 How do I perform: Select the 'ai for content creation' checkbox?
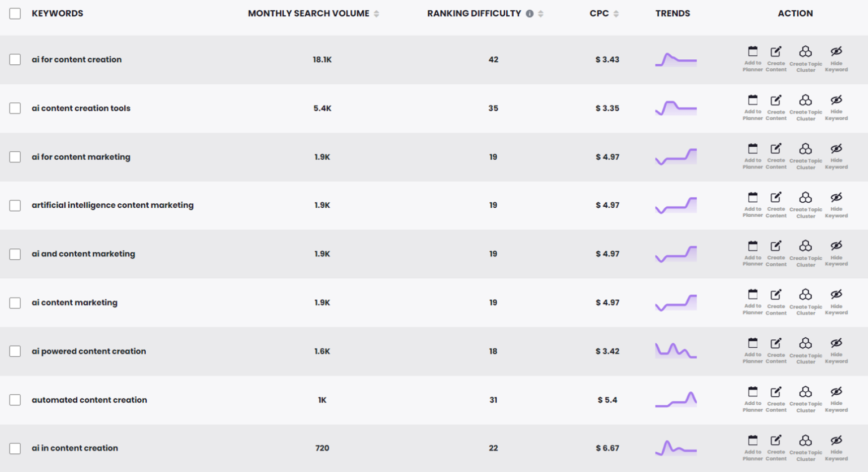[x=15, y=60]
